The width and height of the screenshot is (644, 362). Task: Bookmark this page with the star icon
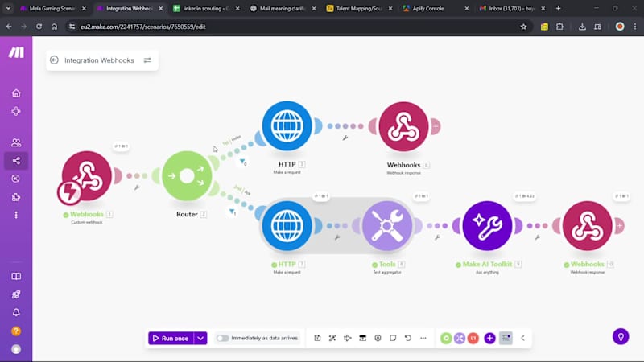point(523,27)
